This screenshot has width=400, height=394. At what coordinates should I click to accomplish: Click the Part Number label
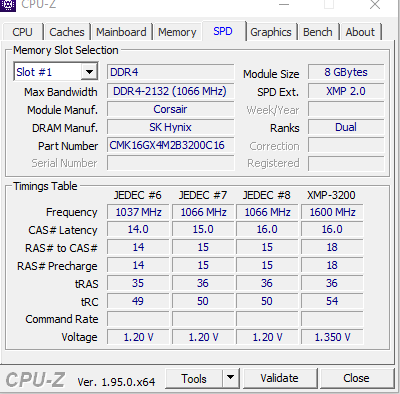coord(68,146)
